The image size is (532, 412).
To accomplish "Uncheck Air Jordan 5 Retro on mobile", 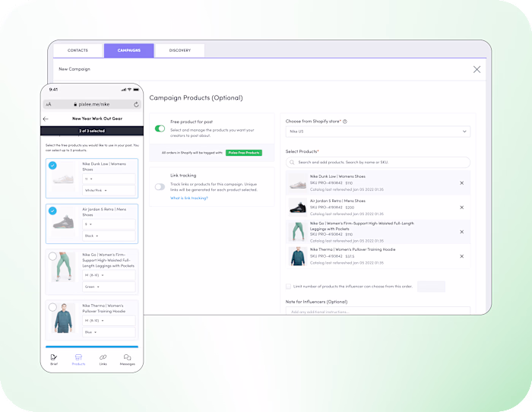I will [52, 211].
